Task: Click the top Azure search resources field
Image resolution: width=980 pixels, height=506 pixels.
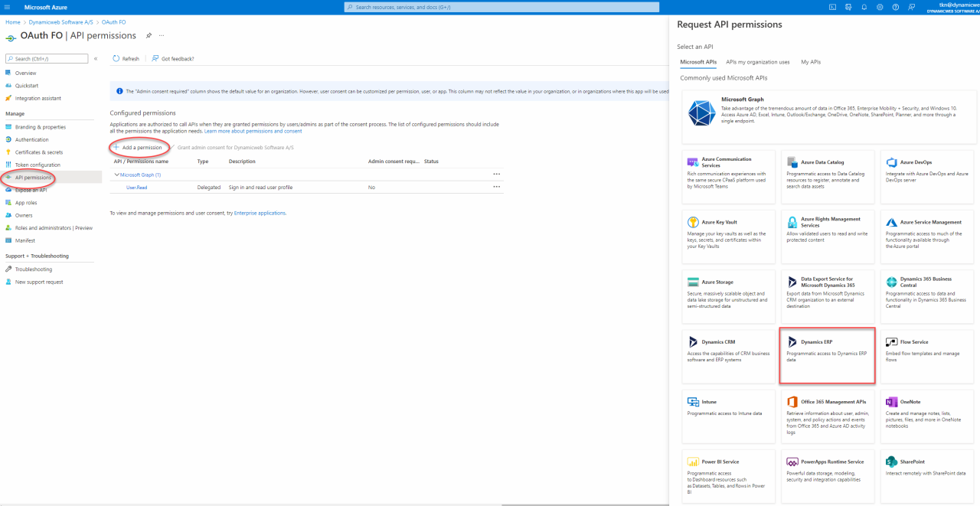Action: click(501, 7)
